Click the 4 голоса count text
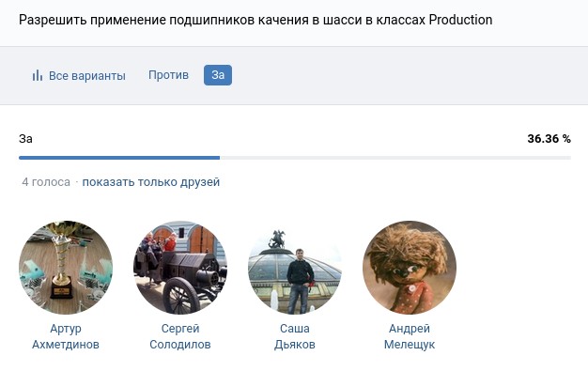588x371 pixels. click(x=46, y=182)
